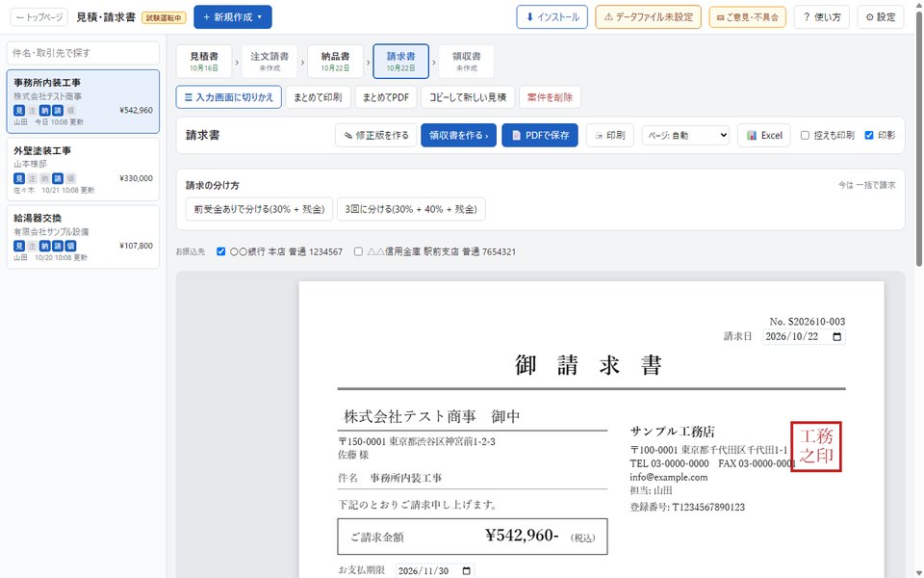The width and height of the screenshot is (924, 578).
Task: Click コピーして新しい見積 button
Action: click(x=468, y=97)
